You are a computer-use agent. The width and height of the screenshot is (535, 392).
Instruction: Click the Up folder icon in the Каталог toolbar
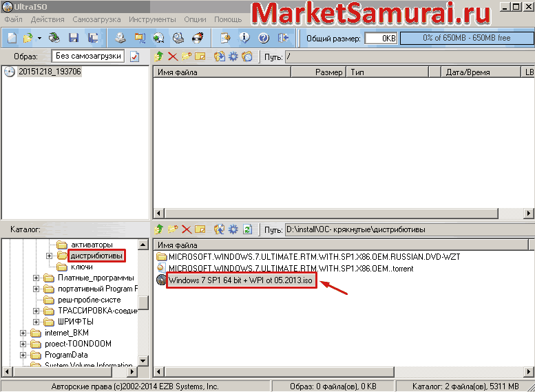coord(158,229)
